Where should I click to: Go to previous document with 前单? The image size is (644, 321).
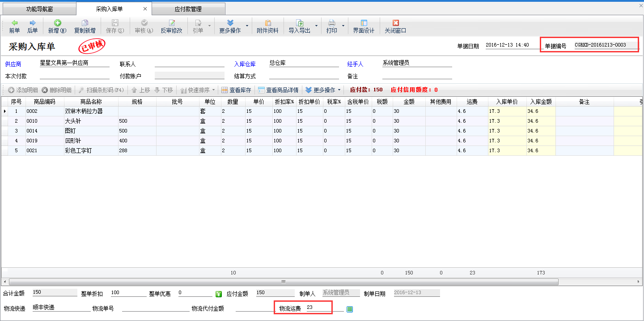(14, 26)
